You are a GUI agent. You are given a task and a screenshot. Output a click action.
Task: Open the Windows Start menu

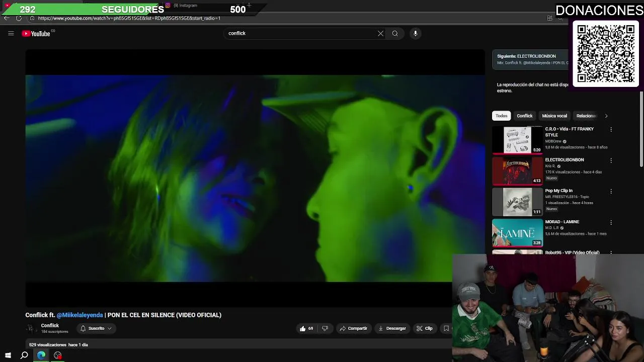8,355
